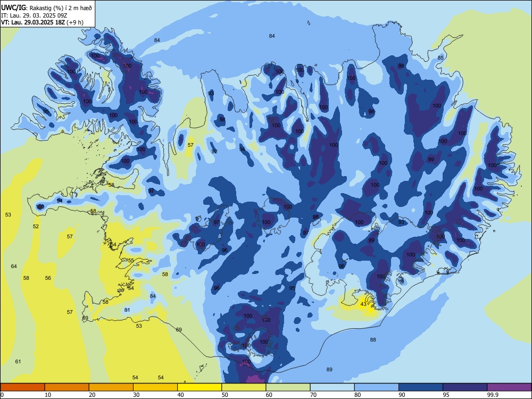Click the '61' humidity value on the map

click(x=18, y=361)
